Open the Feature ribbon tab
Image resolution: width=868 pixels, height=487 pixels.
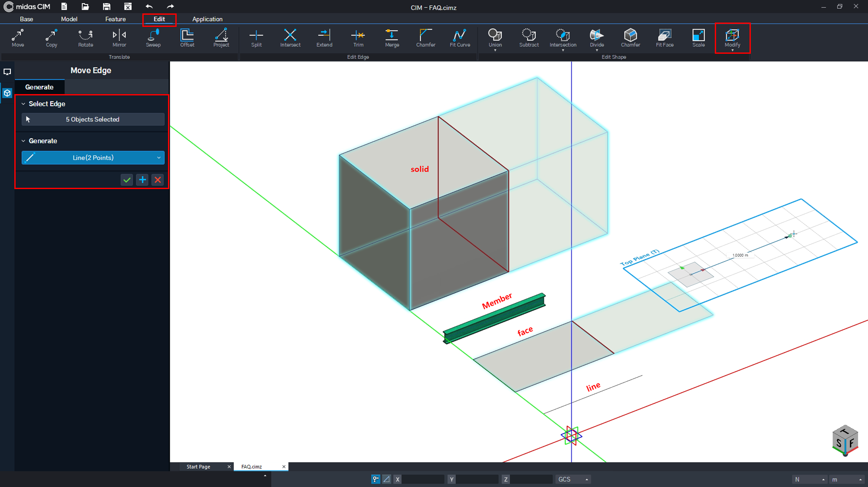(115, 19)
